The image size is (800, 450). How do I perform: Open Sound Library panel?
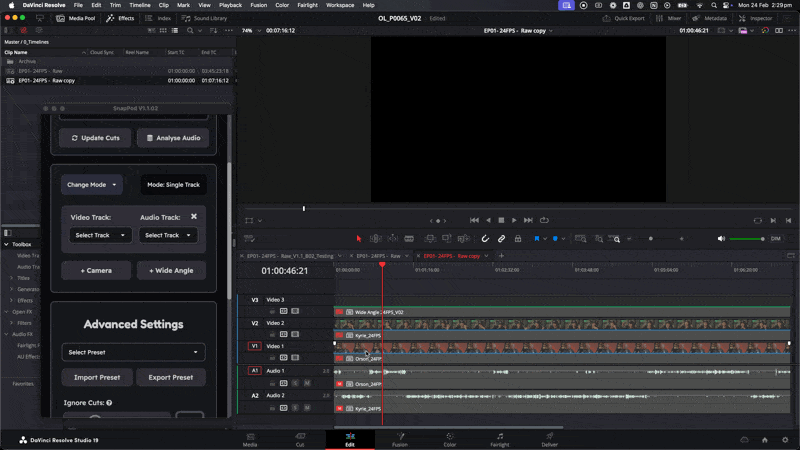tap(204, 18)
